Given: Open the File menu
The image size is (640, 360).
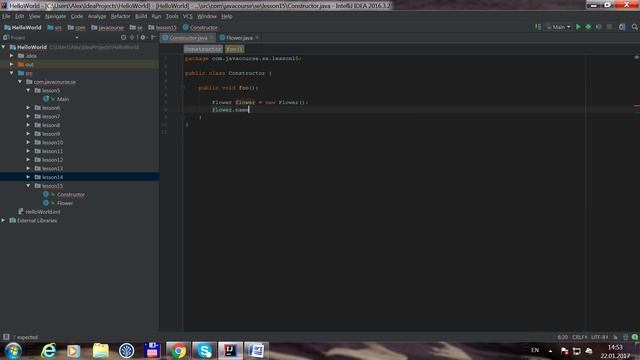Looking at the screenshot, I should coord(6,16).
